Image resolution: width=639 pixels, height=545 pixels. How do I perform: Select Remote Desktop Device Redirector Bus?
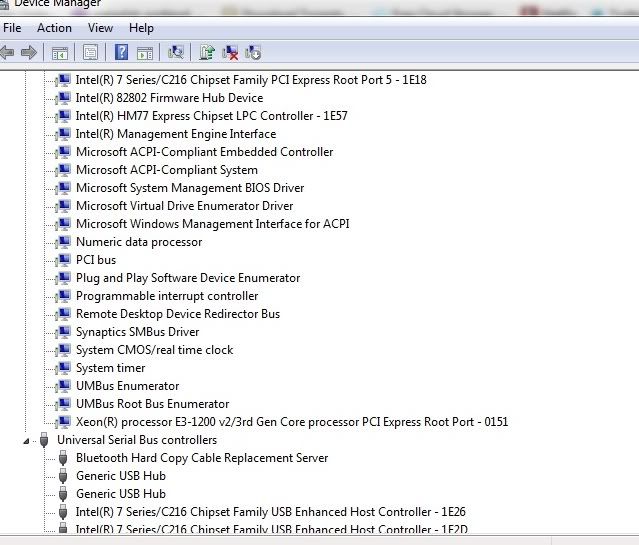coord(178,314)
